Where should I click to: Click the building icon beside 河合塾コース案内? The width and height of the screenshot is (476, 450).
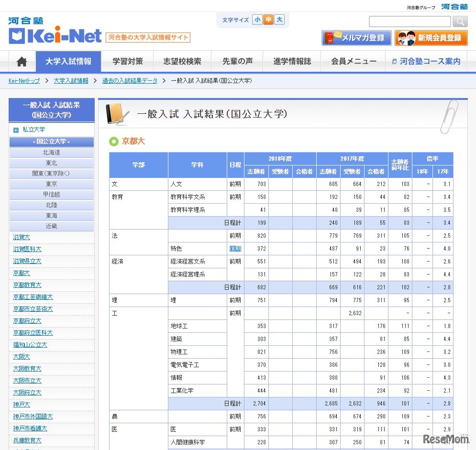tap(393, 61)
